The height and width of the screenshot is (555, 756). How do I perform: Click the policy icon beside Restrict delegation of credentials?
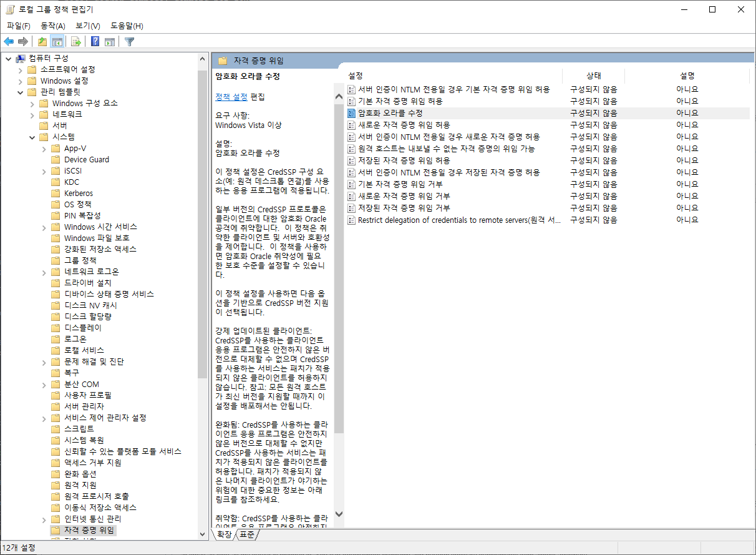352,220
